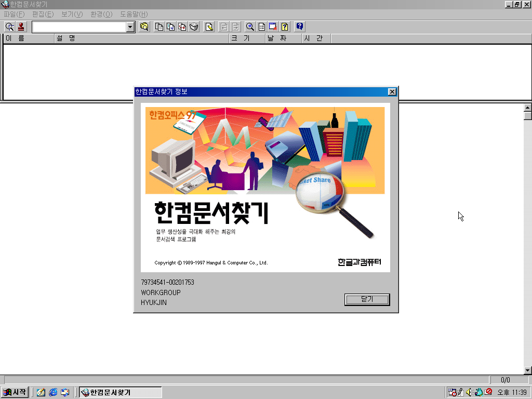Click the edit document pencil icon

pos(209,27)
